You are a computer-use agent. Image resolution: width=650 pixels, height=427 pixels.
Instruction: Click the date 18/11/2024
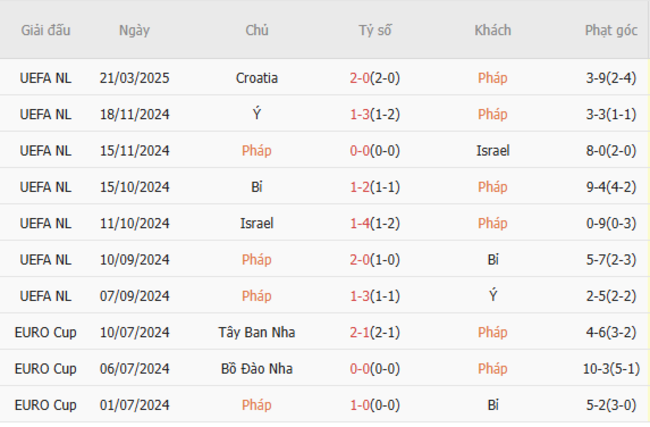pyautogui.click(x=134, y=114)
